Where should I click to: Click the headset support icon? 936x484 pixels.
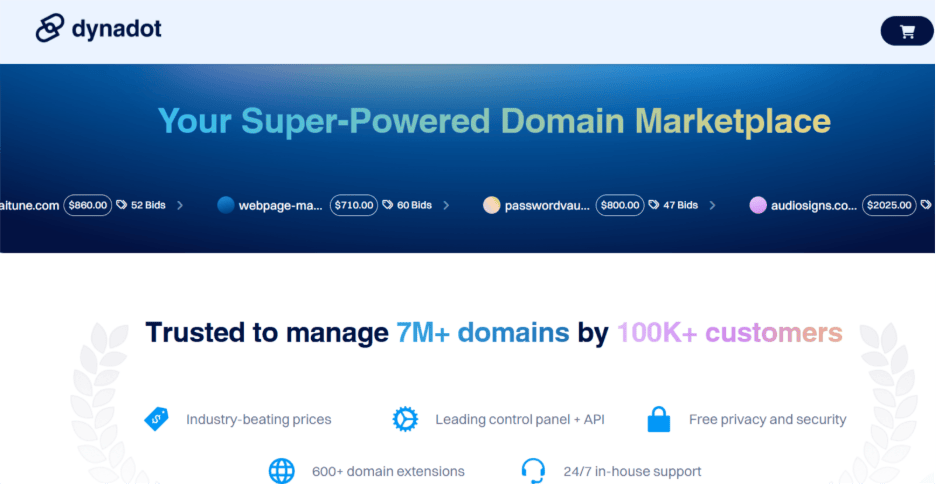(533, 471)
